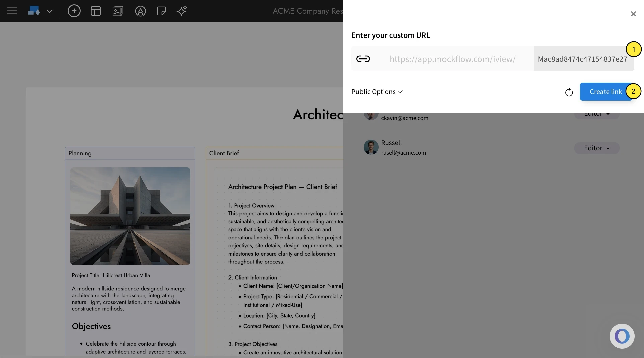Select the shapes tool

point(34,11)
